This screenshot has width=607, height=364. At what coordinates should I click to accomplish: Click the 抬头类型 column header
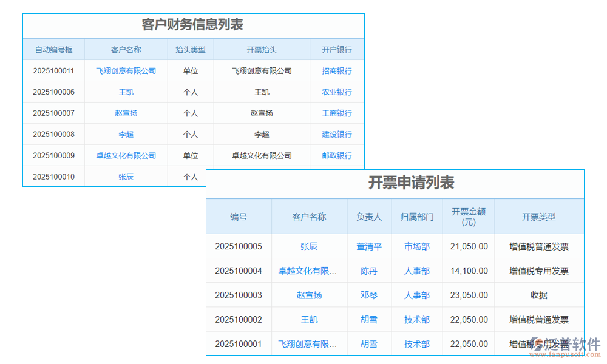point(191,50)
